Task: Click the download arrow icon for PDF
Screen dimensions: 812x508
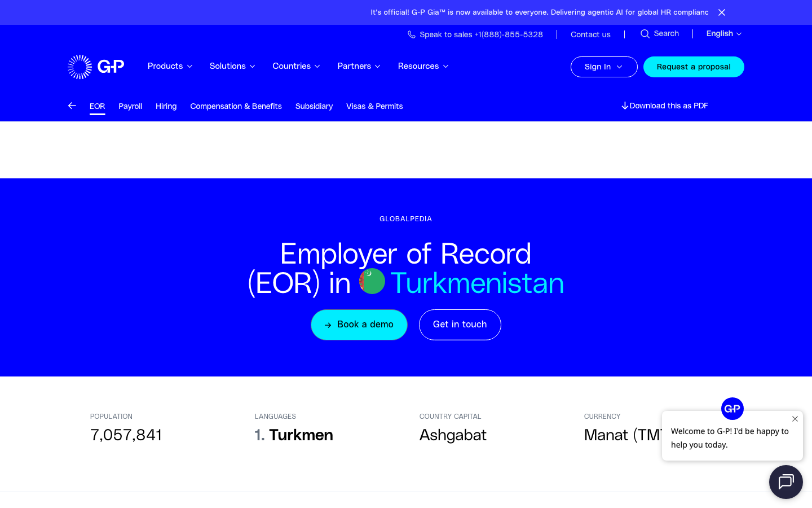Action: 625,106
